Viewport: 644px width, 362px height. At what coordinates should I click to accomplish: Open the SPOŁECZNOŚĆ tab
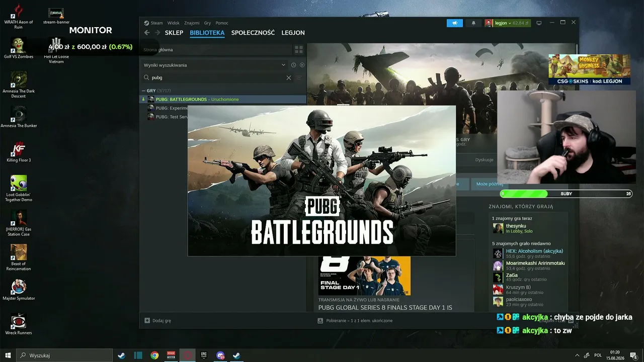253,33
